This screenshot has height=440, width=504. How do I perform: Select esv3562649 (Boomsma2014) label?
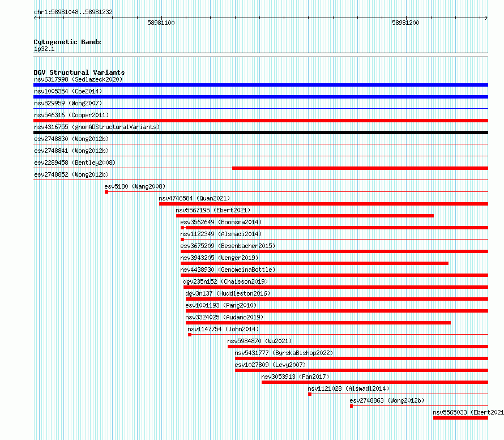coord(221,222)
